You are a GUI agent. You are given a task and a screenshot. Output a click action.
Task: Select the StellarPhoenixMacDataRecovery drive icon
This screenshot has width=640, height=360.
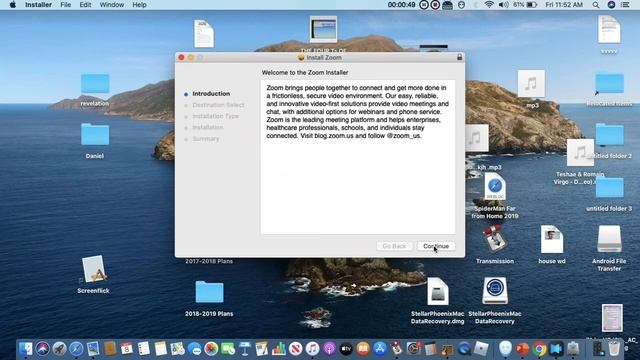pyautogui.click(x=495, y=291)
